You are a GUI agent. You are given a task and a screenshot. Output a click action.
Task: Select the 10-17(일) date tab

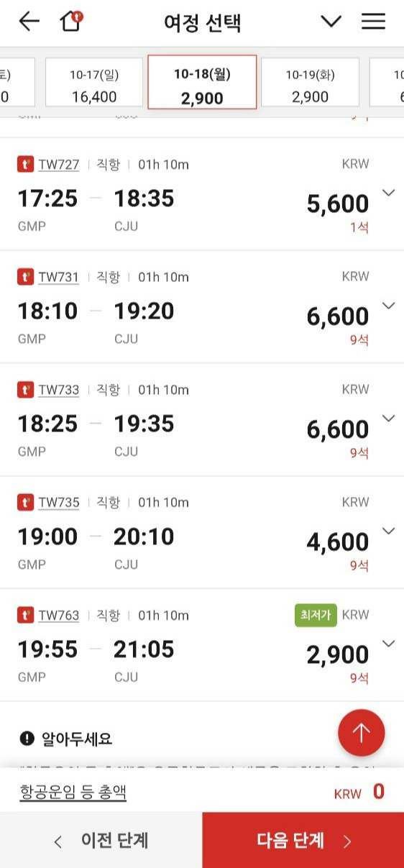click(94, 83)
